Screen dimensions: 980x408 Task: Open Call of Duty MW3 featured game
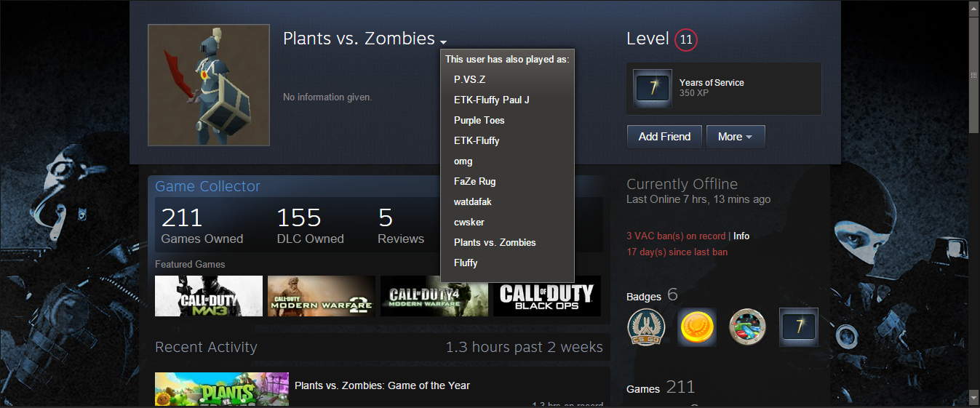[209, 295]
